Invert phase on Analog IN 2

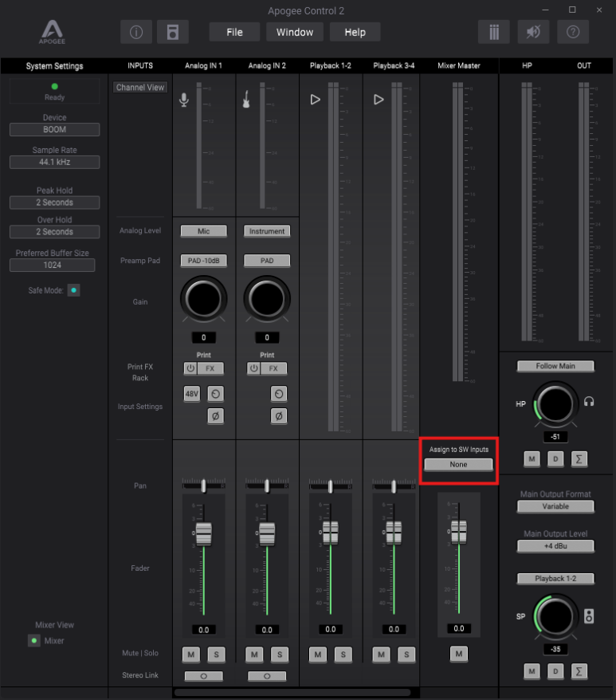point(279,416)
